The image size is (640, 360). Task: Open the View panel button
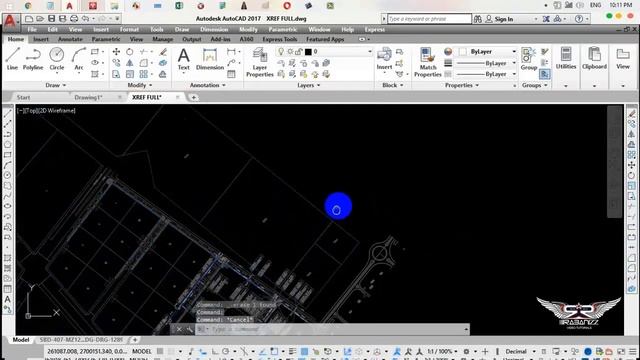click(x=622, y=58)
